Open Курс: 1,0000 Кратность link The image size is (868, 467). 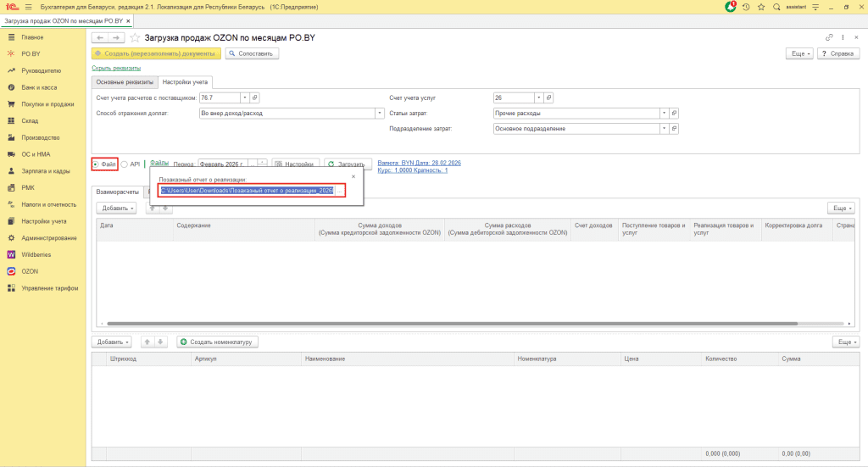coord(413,170)
